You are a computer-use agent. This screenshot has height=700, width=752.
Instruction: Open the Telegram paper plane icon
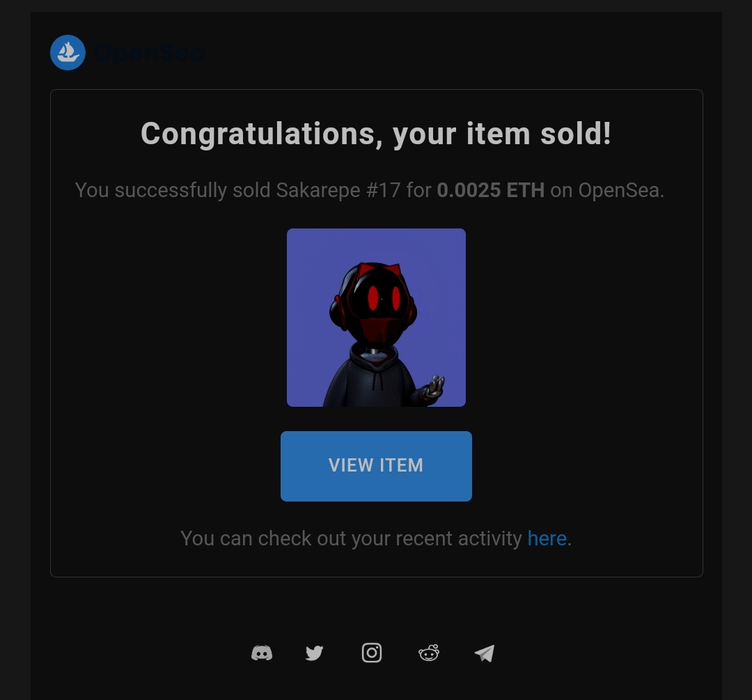tap(485, 653)
